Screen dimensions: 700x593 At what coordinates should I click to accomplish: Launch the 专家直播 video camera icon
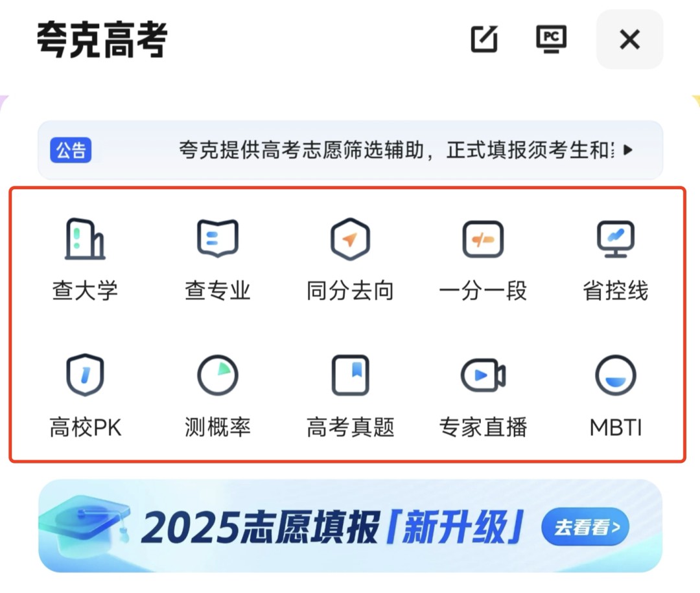[483, 375]
